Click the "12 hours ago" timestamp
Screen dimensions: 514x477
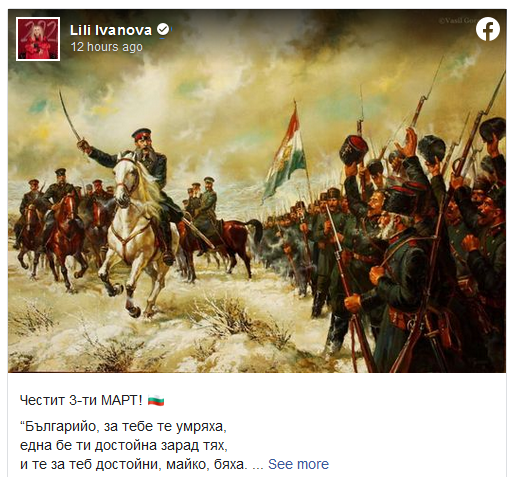[106, 47]
